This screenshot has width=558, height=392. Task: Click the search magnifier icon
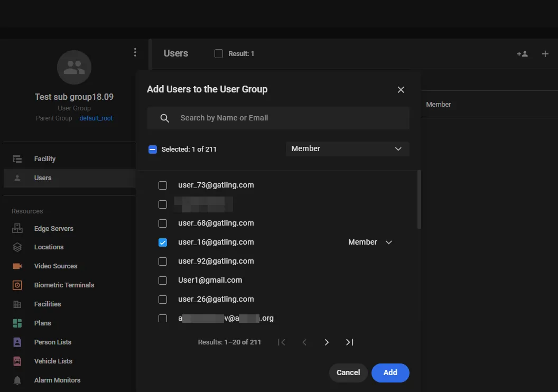point(164,118)
